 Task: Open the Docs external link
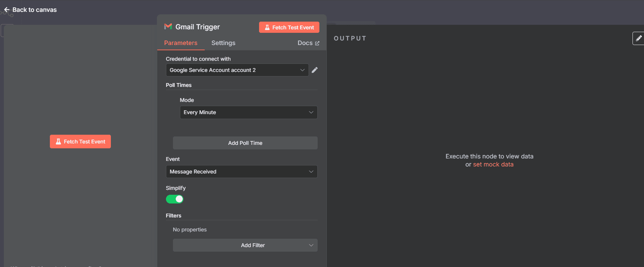pyautogui.click(x=308, y=43)
